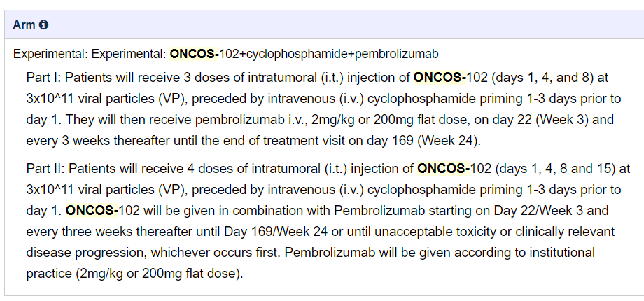Viewport: 644px width, 301px height.
Task: Click highlighted ONCOS- after 'injection of' in Part II
Action: point(443,169)
